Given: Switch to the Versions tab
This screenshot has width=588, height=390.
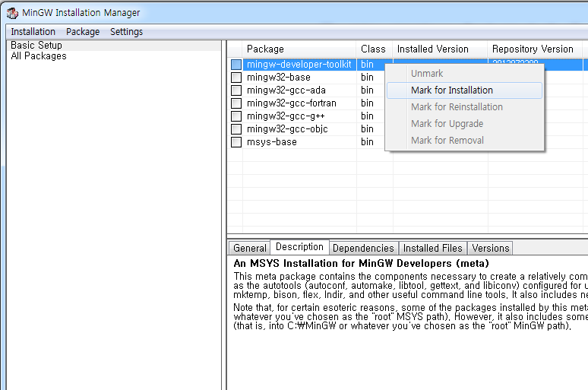Looking at the screenshot, I should click(491, 248).
